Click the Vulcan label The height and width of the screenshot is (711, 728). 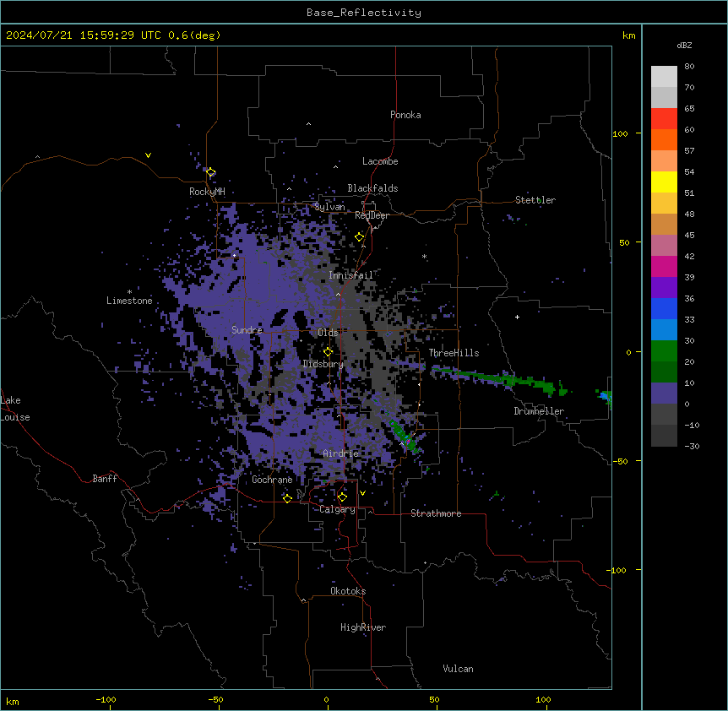pos(459,669)
